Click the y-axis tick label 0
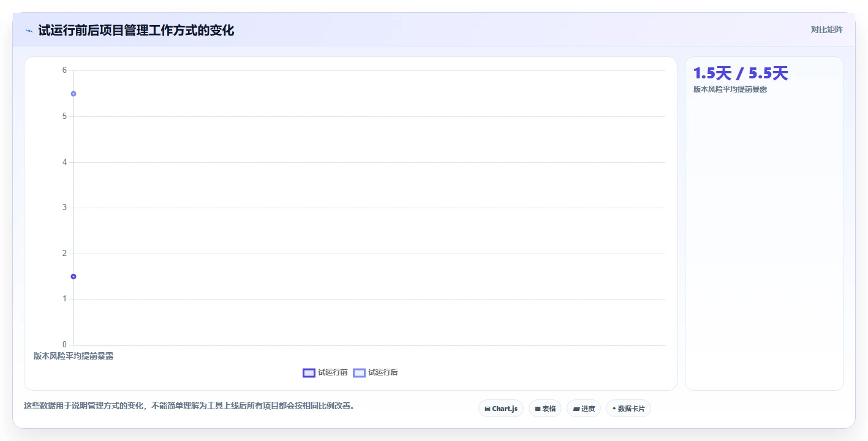 [64, 345]
